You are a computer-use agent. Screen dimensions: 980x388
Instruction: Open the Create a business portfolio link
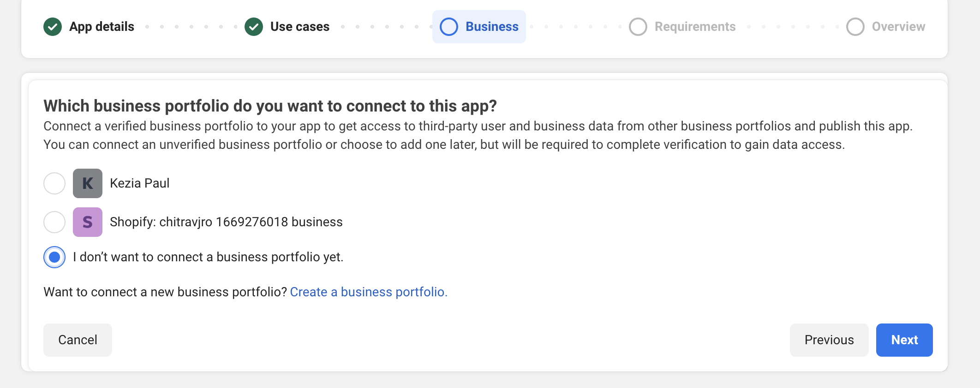pos(369,292)
